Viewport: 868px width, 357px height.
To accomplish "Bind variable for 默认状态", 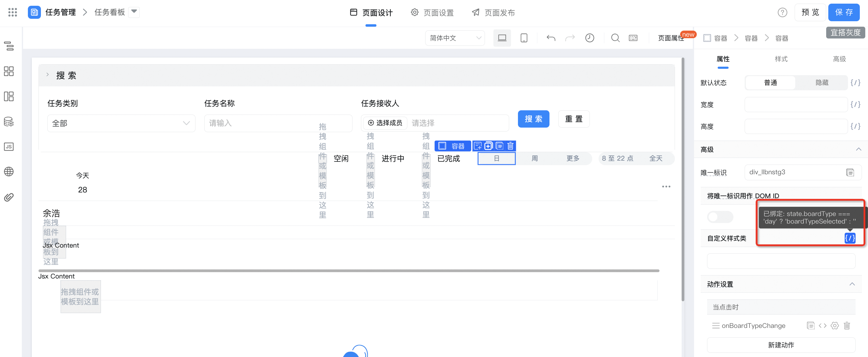I will click(x=855, y=82).
